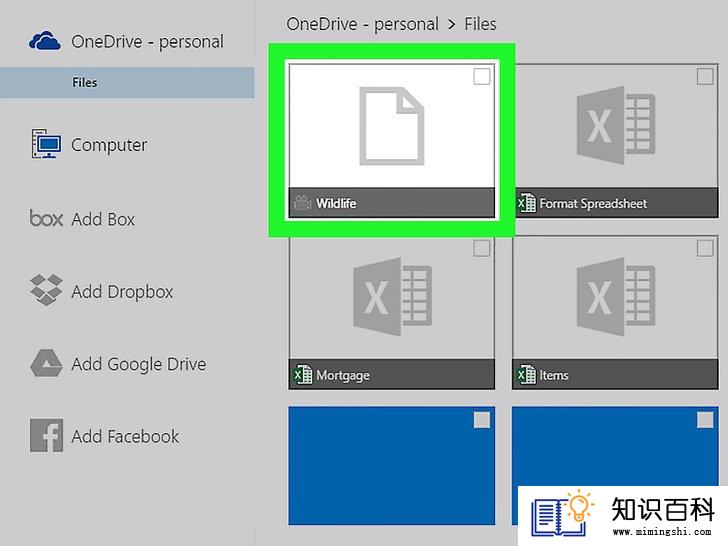This screenshot has width=728, height=546.
Task: Click the OneDrive cloud icon
Action: 45,41
